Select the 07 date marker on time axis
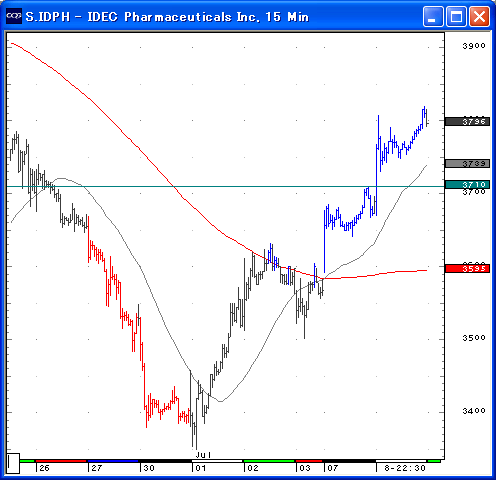 [x=332, y=468]
